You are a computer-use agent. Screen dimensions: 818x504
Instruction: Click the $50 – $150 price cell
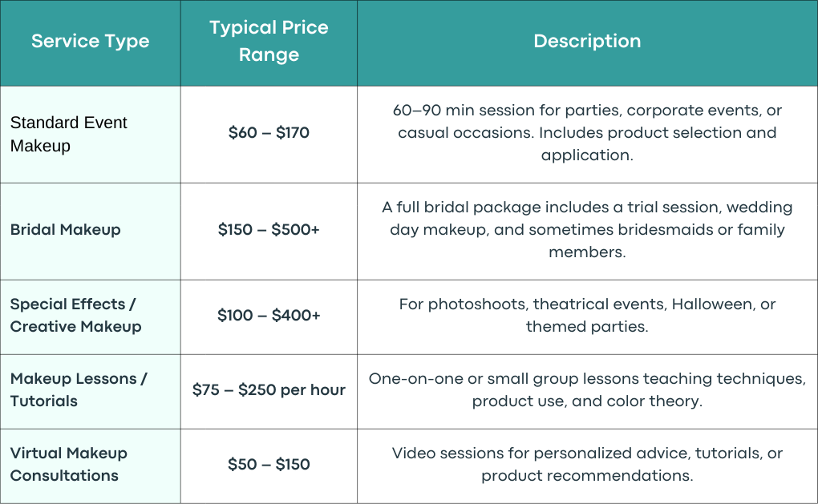(269, 464)
